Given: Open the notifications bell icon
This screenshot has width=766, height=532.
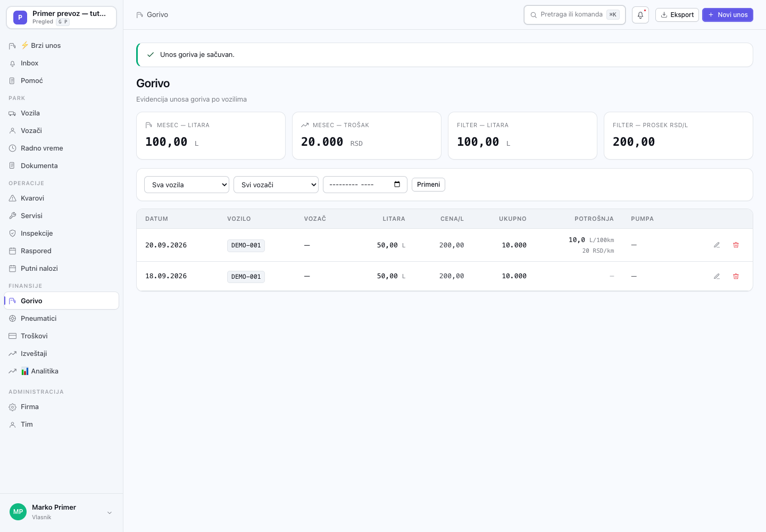Looking at the screenshot, I should pos(640,15).
